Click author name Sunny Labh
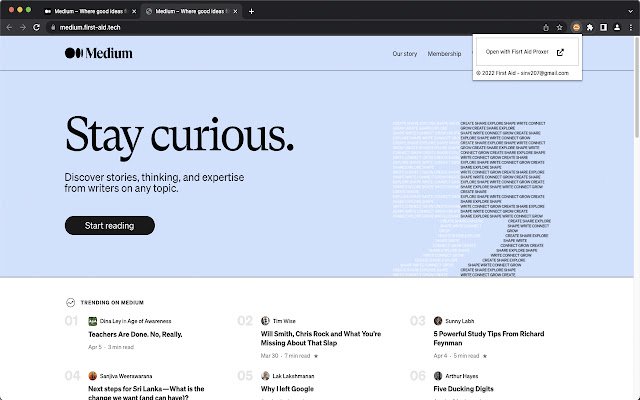 pyautogui.click(x=460, y=321)
